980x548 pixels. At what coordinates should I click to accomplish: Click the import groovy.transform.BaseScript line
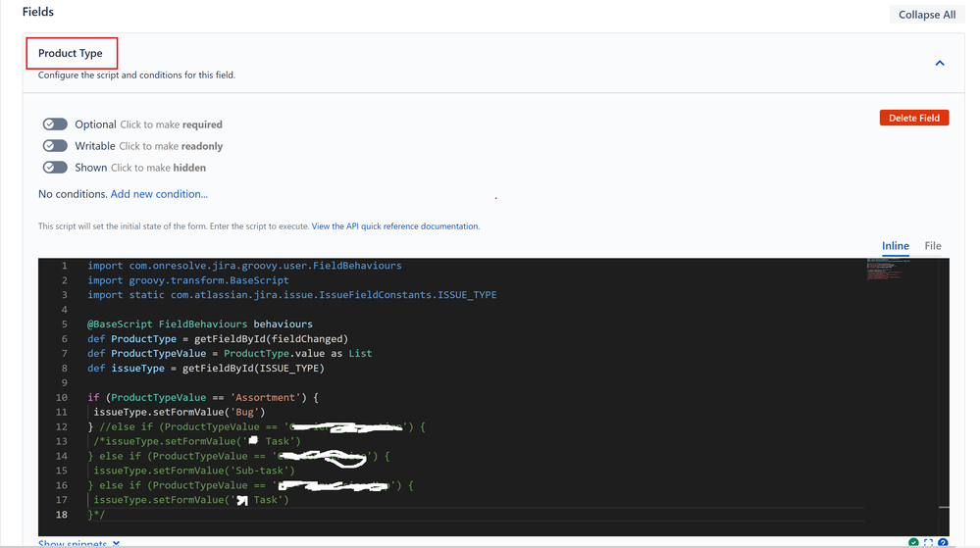point(188,280)
